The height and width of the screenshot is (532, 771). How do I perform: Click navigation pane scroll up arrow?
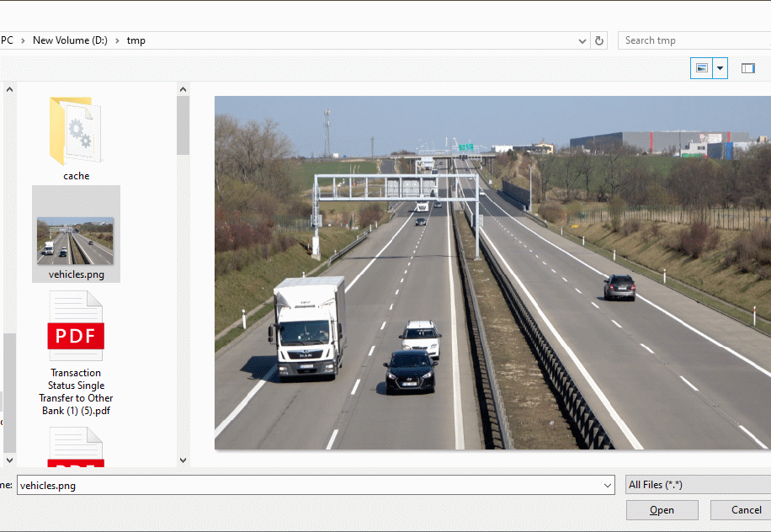click(9, 89)
